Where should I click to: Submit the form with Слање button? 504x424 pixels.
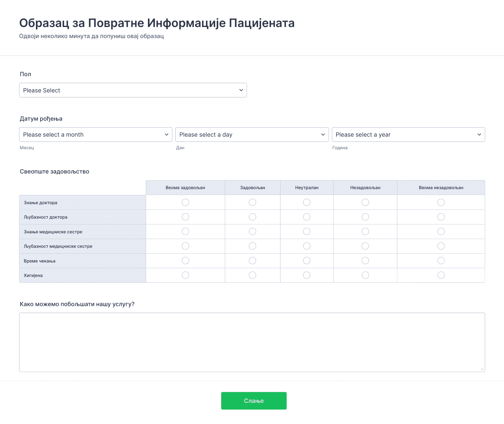[254, 401]
